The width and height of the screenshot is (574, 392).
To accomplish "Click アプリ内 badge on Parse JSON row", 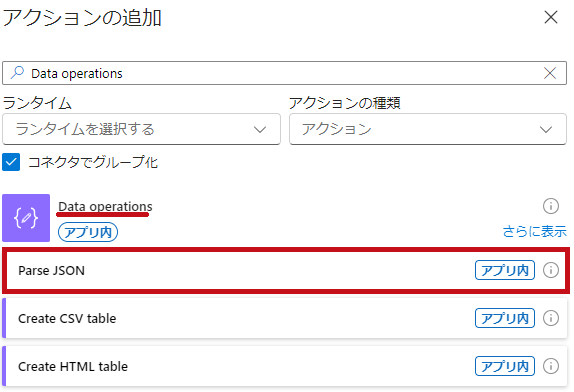I will point(505,270).
